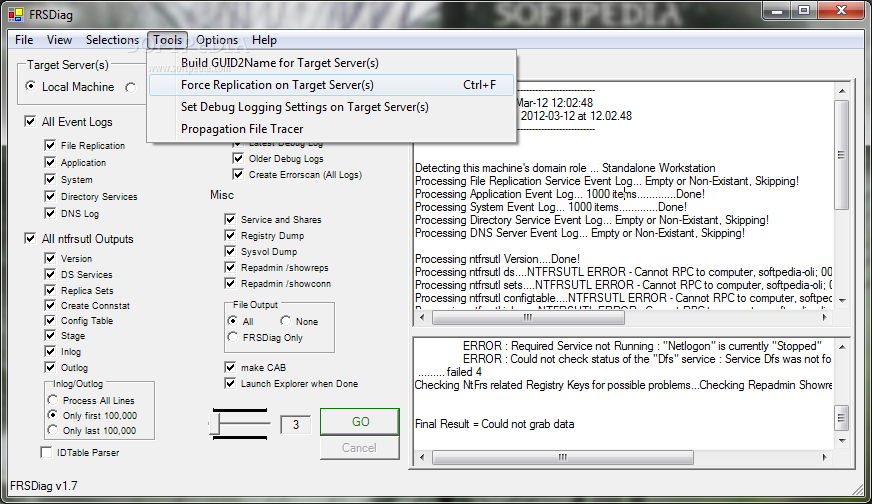Image resolution: width=872 pixels, height=504 pixels.
Task: Uncheck File Replication event log
Action: pyautogui.click(x=50, y=145)
